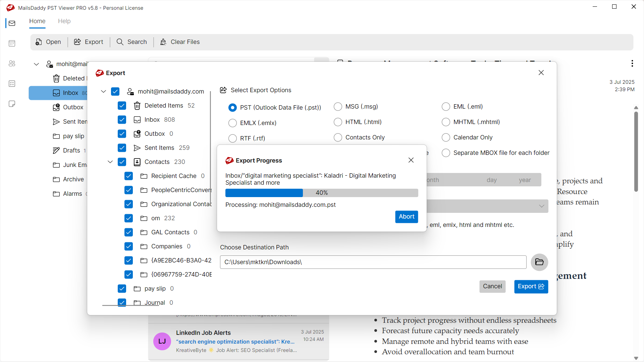Click the preview pane scroll down arrow
Screen dimensions: 644x362
[x=636, y=358]
